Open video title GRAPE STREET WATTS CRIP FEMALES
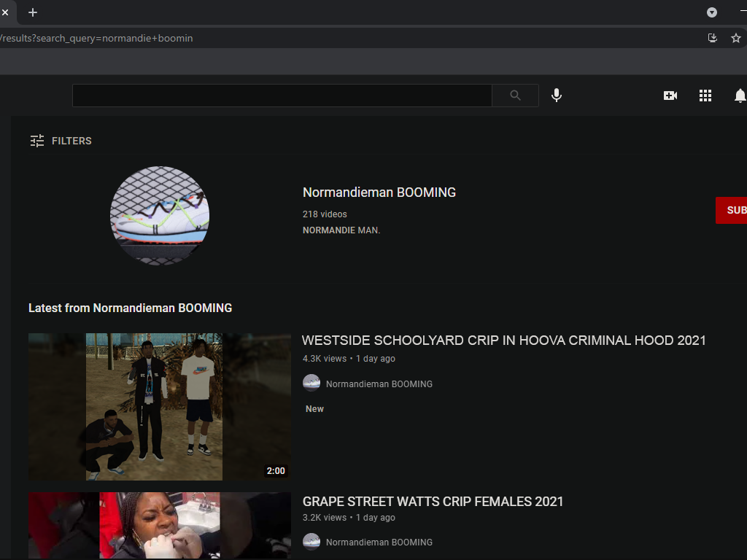Screen dimensions: 747x560 pos(433,502)
